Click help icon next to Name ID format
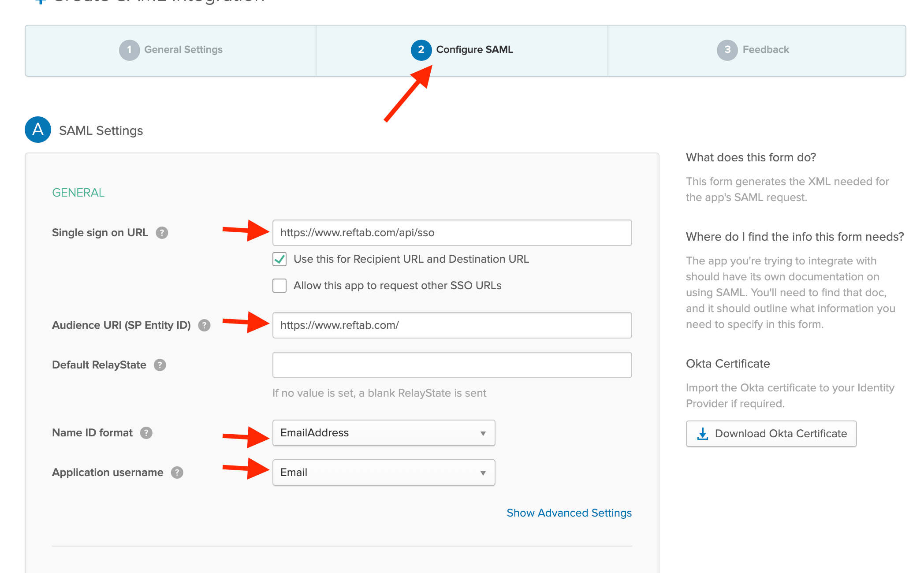 146,433
